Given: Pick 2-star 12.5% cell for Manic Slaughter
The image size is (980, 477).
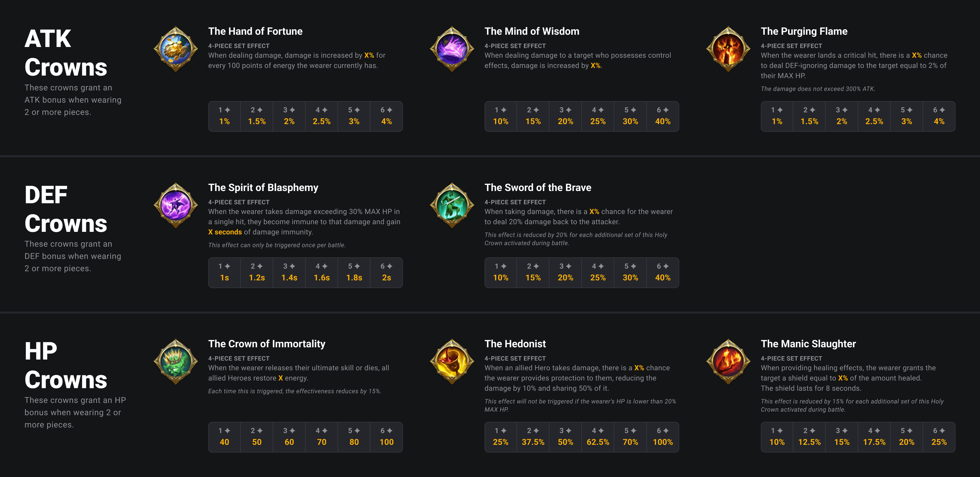Looking at the screenshot, I should 809,437.
